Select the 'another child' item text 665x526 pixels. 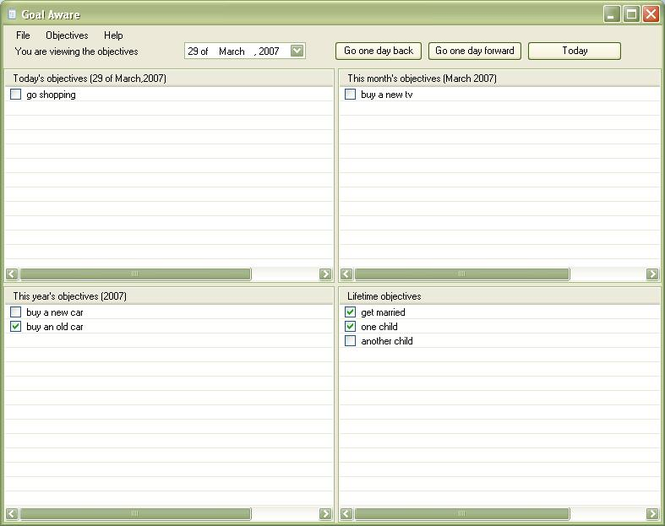click(387, 341)
